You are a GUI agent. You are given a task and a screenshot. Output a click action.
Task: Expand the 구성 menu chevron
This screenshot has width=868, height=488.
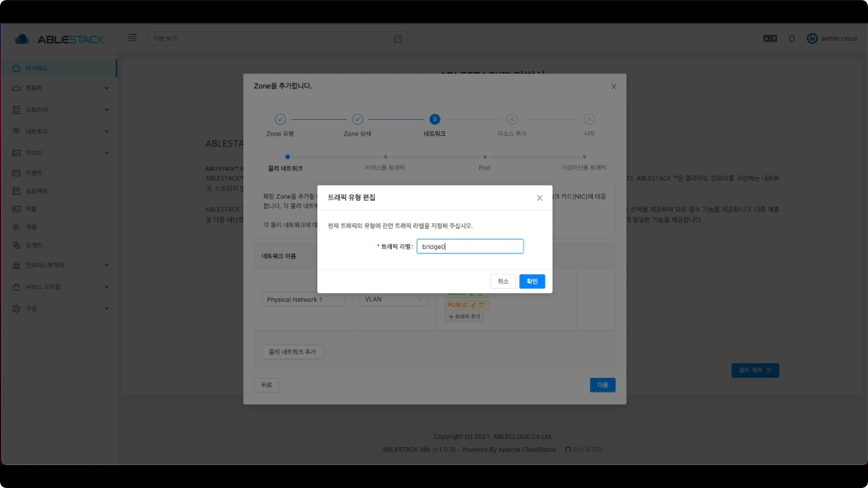(106, 308)
